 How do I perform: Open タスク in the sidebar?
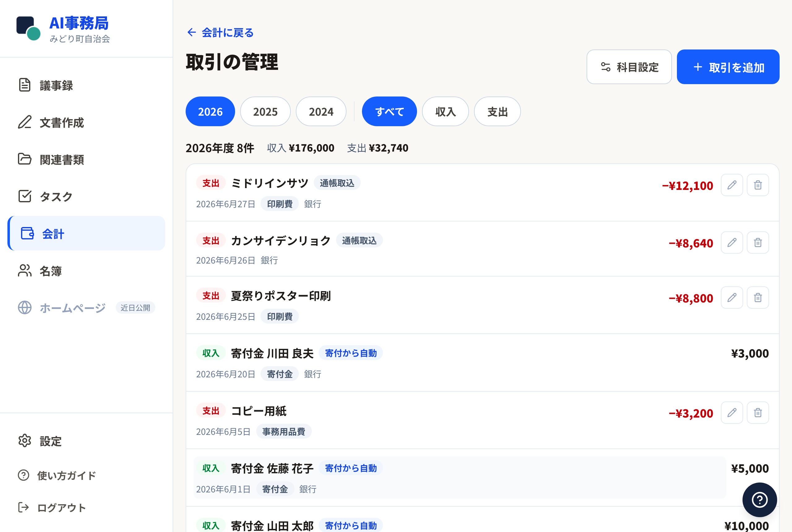point(86,196)
